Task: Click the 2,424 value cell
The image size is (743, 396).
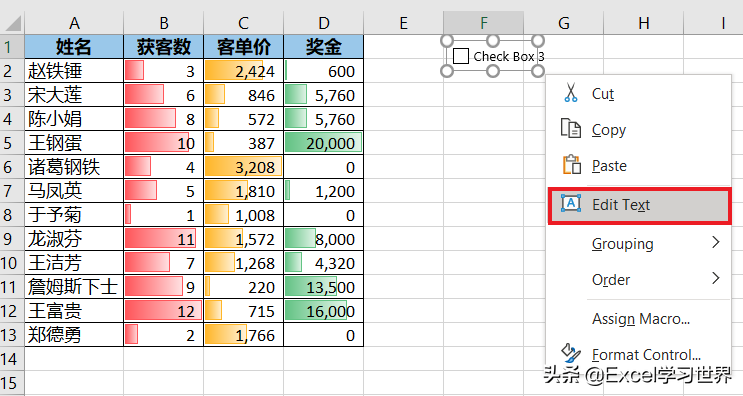Action: point(244,71)
